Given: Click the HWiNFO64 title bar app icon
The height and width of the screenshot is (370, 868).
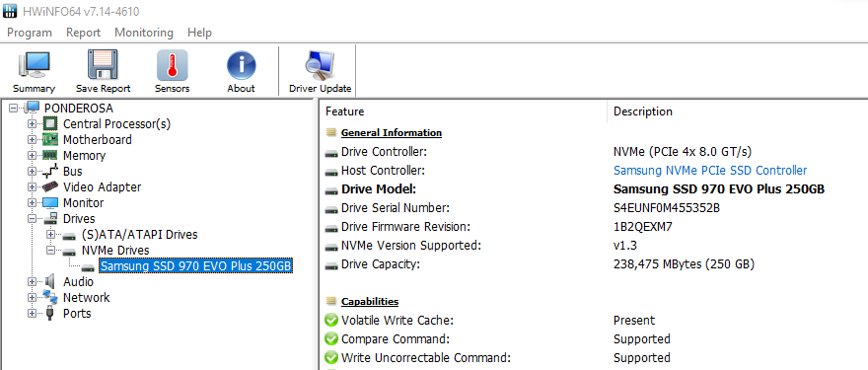Looking at the screenshot, I should [10, 11].
